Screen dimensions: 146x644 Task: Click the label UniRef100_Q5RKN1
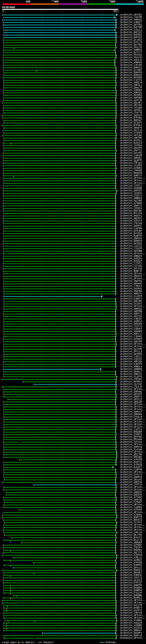point(131,392)
